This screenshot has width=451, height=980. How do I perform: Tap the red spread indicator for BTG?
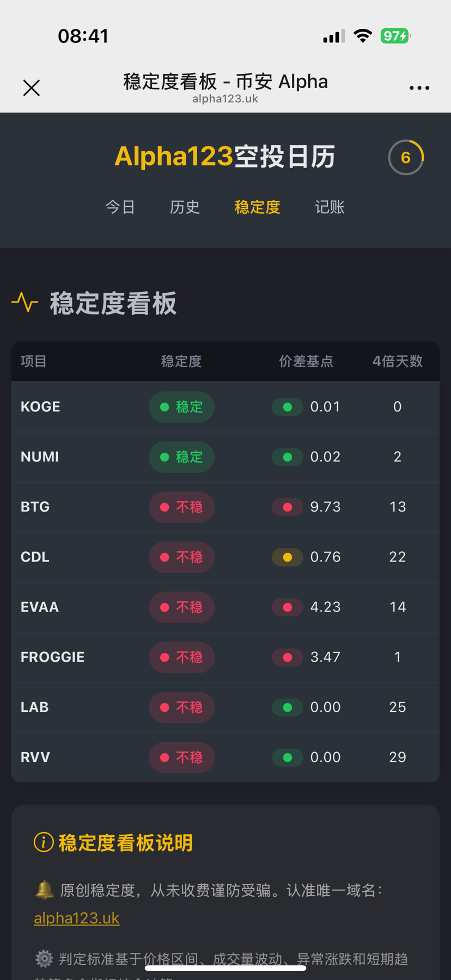click(x=288, y=507)
